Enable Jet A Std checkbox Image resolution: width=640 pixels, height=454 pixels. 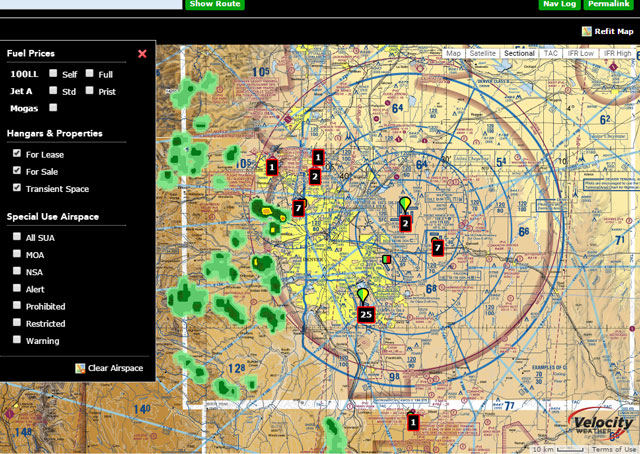click(53, 90)
